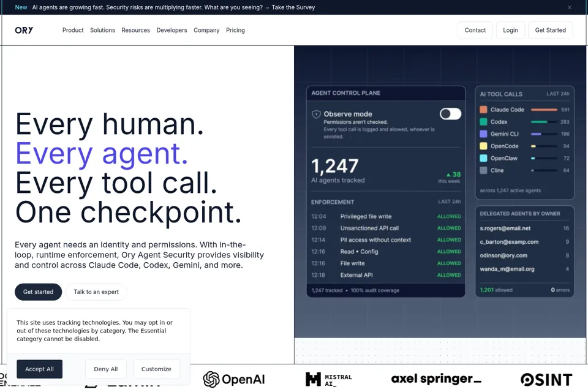Click the Gemini CLI purple color swatch
The height and width of the screenshot is (392, 588).
click(x=483, y=134)
